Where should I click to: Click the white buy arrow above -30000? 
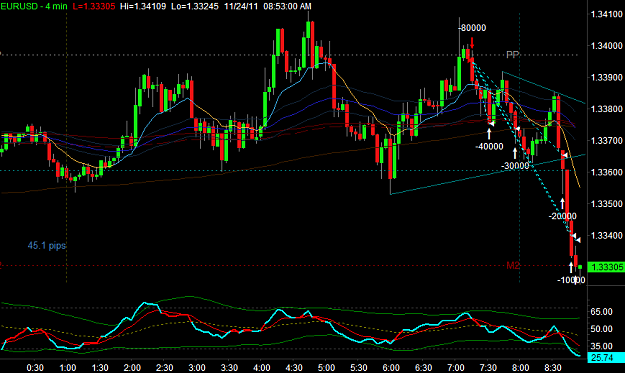point(515,153)
